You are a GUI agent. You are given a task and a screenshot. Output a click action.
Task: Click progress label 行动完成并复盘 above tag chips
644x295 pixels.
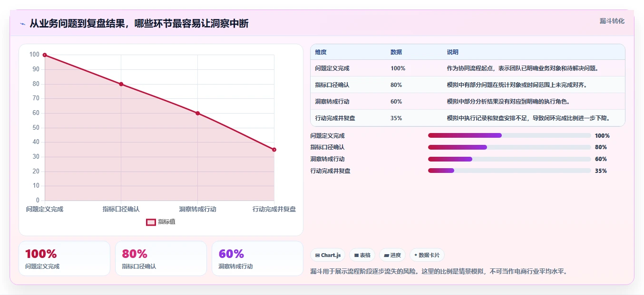point(330,171)
